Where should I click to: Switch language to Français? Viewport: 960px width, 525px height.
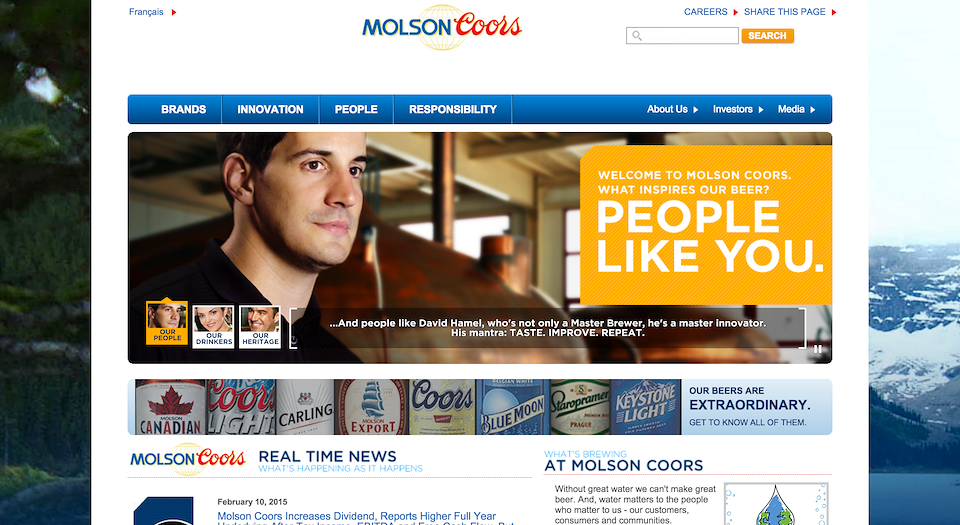[x=152, y=12]
